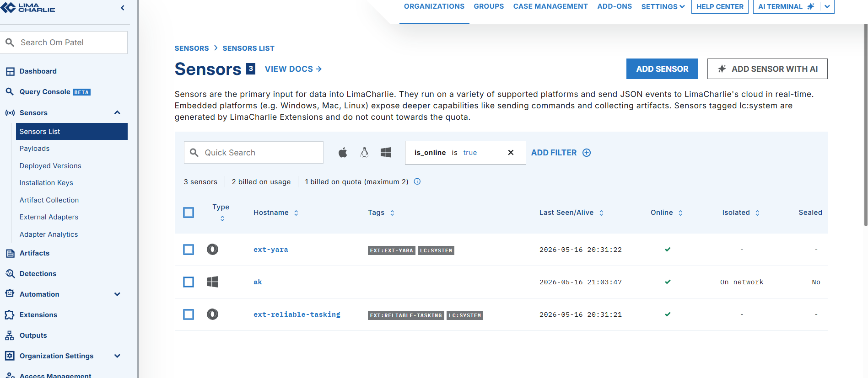Click the sensors count badge 3
This screenshot has width=868, height=378.
click(251, 69)
